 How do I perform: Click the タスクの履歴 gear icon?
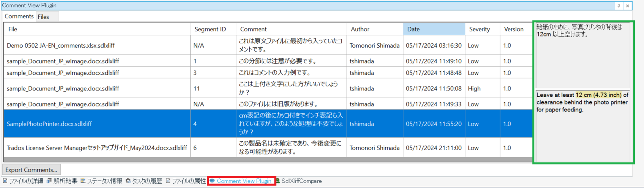[128, 181]
